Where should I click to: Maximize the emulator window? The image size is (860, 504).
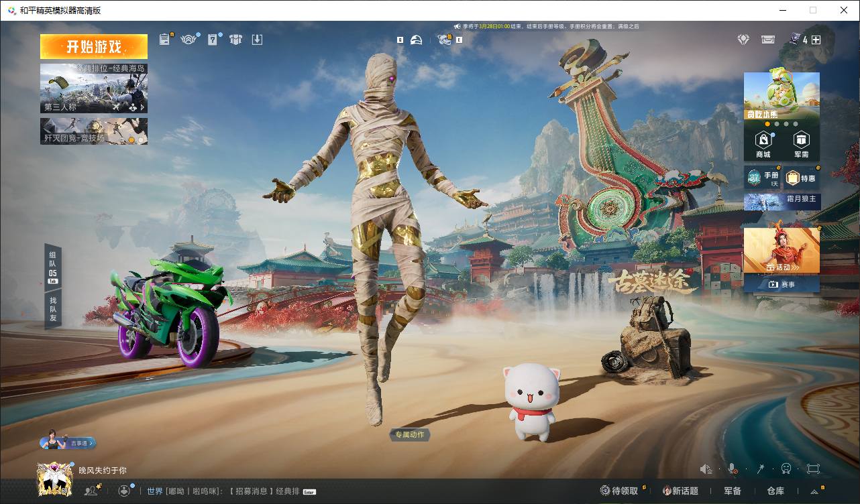(813, 10)
